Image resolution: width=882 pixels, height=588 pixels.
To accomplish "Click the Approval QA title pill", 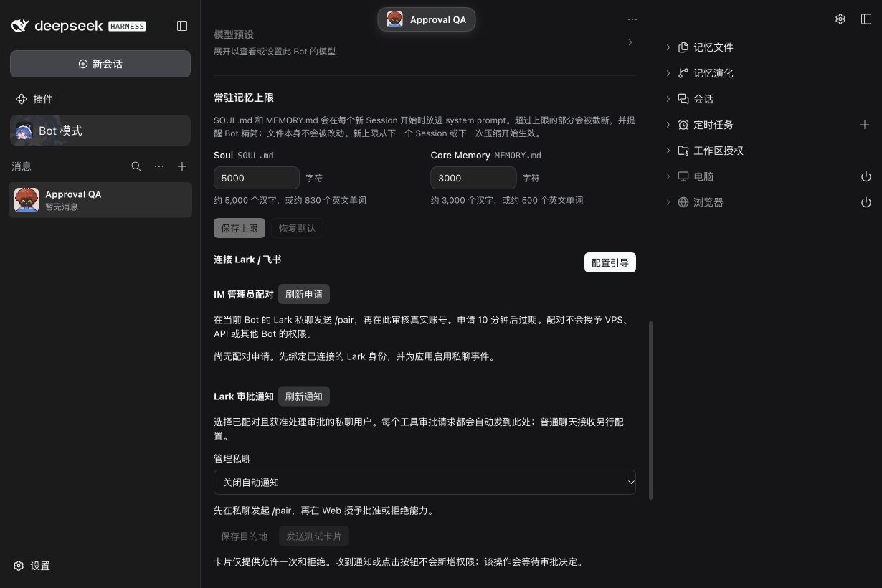I will click(427, 20).
